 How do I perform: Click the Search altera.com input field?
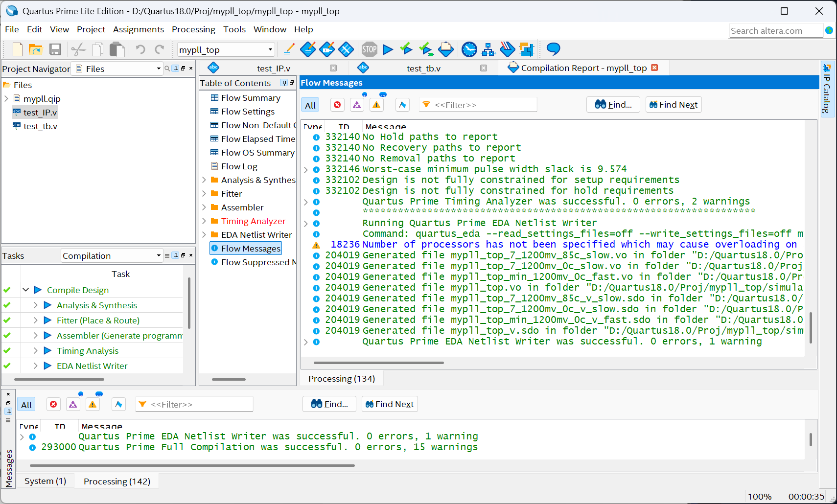(x=776, y=30)
